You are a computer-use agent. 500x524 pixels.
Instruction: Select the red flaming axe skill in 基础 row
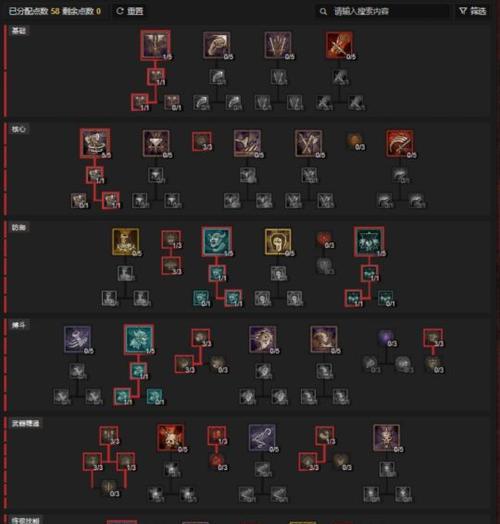(x=339, y=45)
